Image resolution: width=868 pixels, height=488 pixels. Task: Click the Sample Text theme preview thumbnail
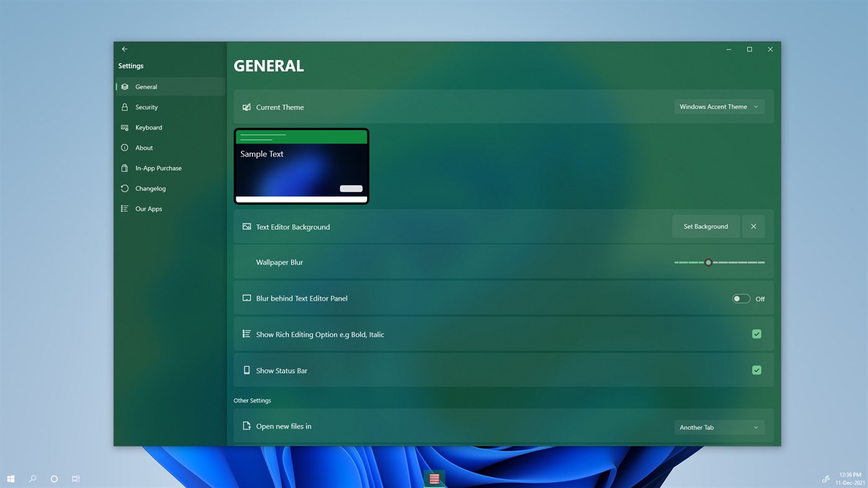point(302,166)
